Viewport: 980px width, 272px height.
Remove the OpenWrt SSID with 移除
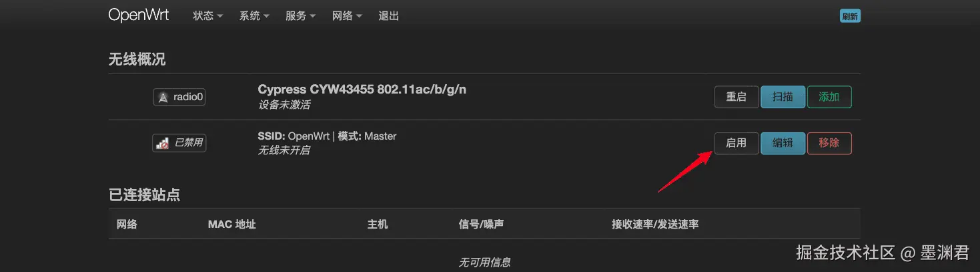829,143
